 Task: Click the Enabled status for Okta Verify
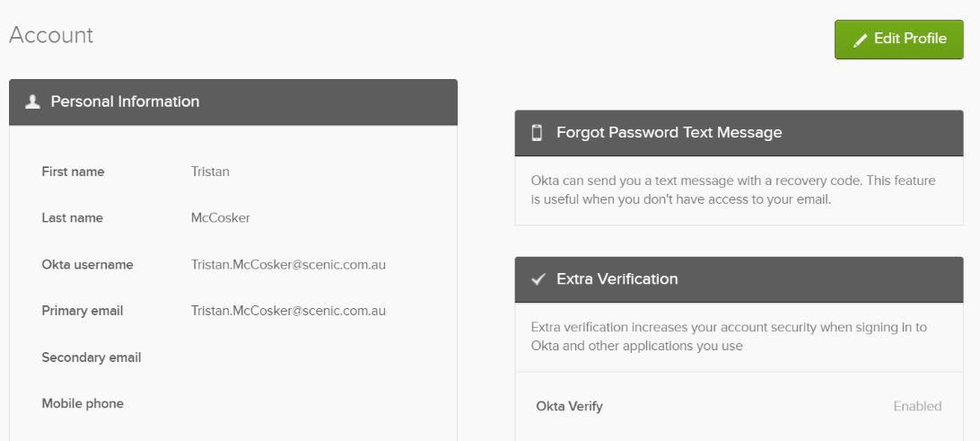(x=917, y=407)
